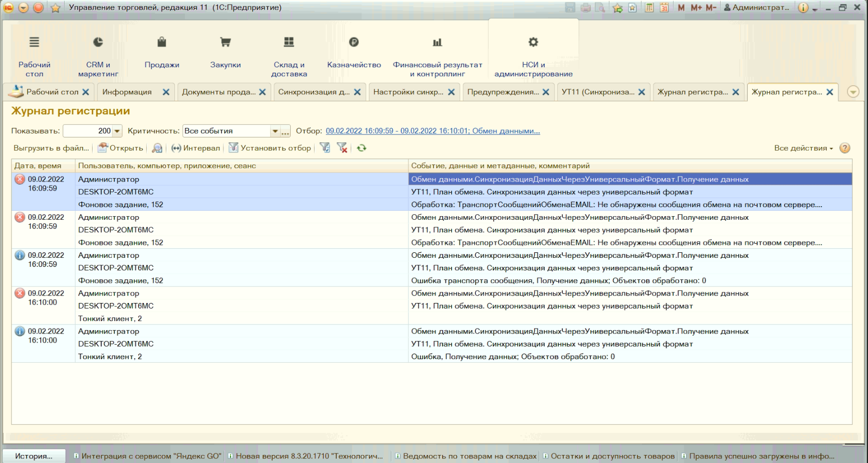This screenshot has width=868, height=463.
Task: Select the 16:10:00 Ошибка, Получение данных row
Action: point(513,357)
